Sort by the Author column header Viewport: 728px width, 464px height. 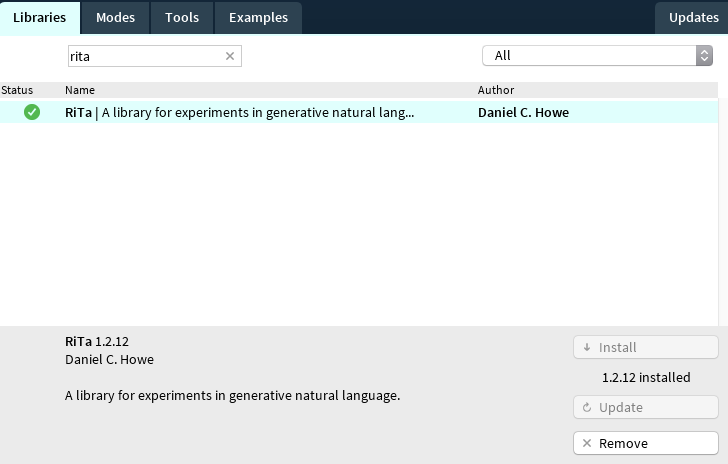(x=496, y=90)
